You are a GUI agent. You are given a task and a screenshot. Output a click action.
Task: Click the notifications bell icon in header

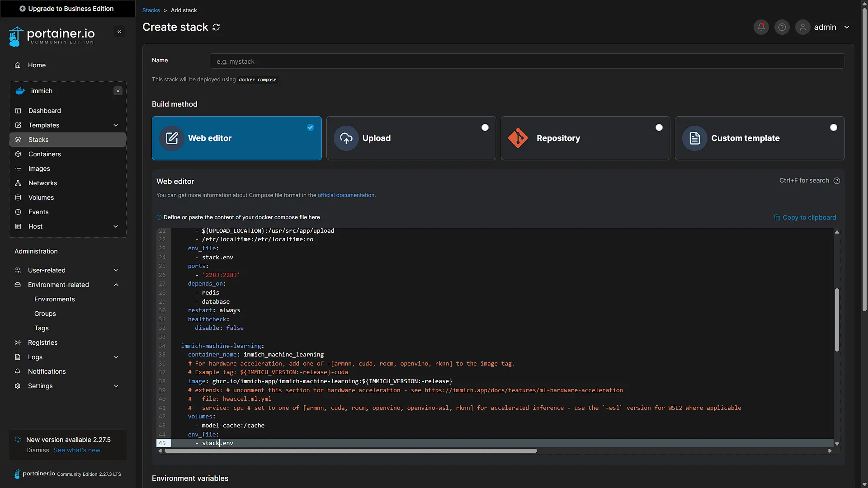tap(761, 27)
